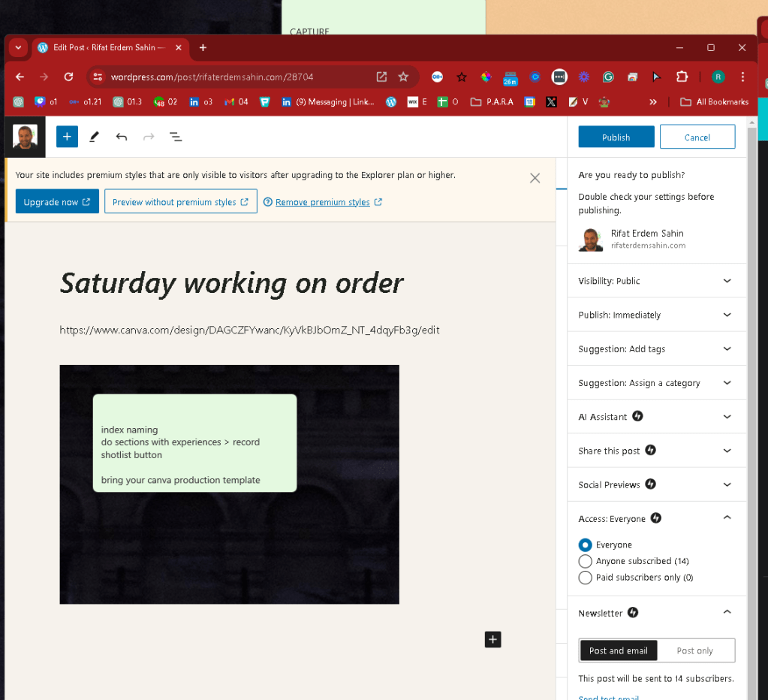Viewport: 768px width, 700px height.
Task: Show more bookmarks chevron
Action: pos(653,102)
